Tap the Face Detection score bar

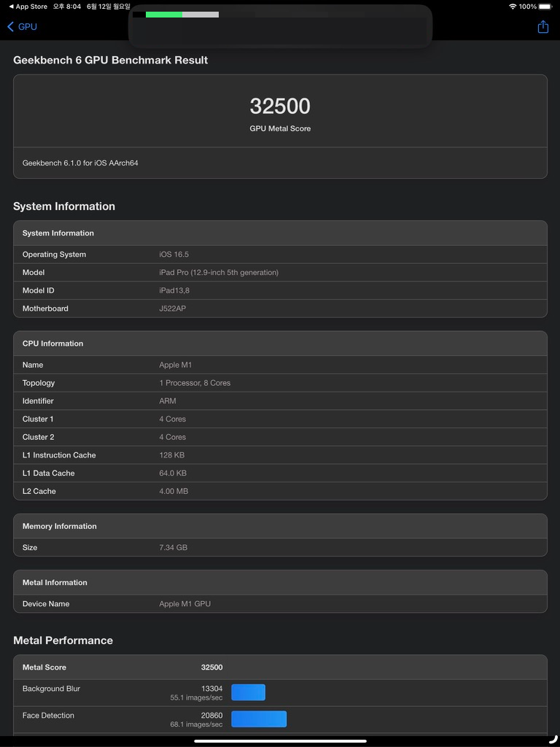(259, 719)
